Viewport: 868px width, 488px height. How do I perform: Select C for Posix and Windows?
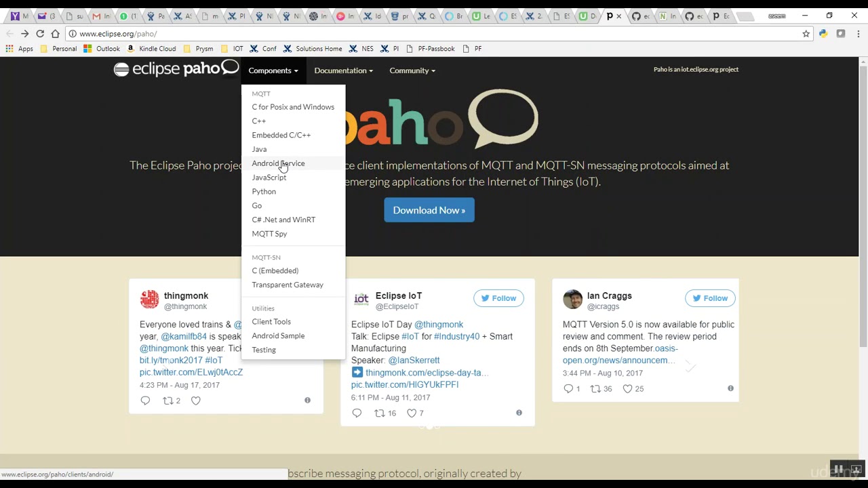(x=293, y=107)
